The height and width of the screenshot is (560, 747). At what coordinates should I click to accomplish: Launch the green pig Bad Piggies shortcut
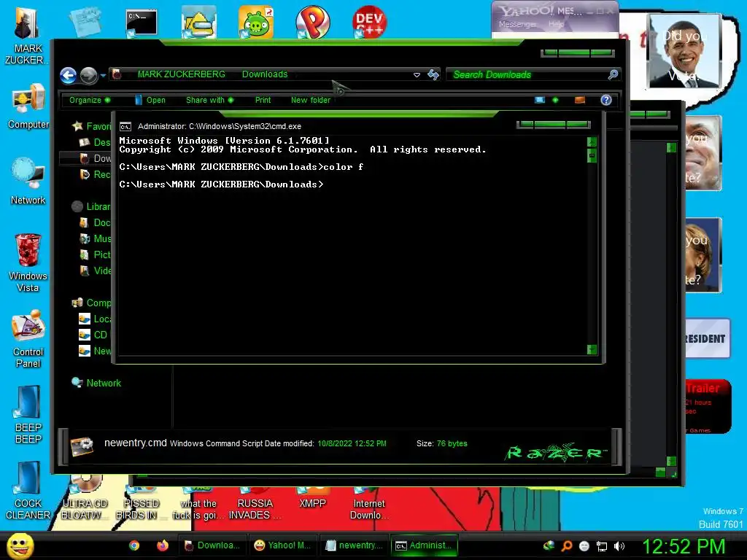tap(256, 21)
